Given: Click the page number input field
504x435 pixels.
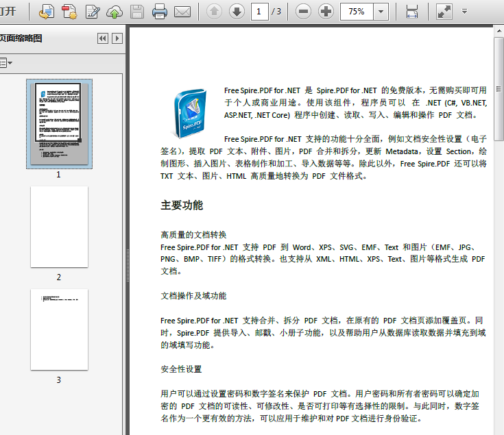Looking at the screenshot, I should coord(259,12).
